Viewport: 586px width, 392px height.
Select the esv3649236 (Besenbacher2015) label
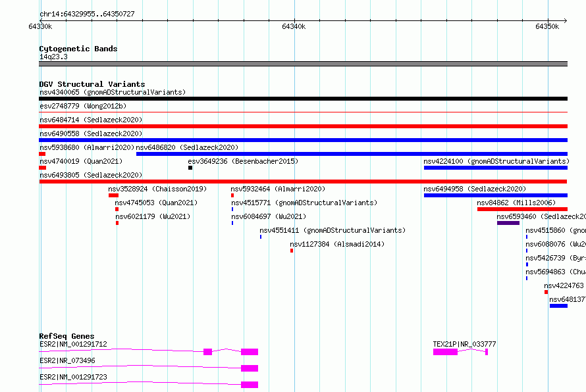[243, 161]
